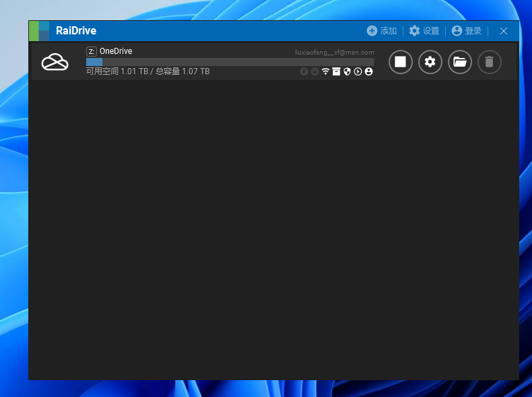Click the archive box status icon

[x=336, y=71]
